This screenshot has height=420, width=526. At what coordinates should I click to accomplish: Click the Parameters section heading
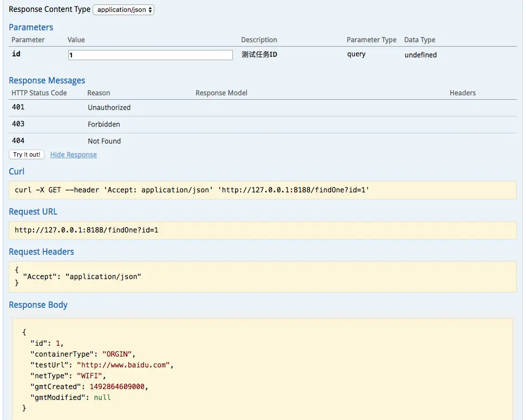(31, 27)
